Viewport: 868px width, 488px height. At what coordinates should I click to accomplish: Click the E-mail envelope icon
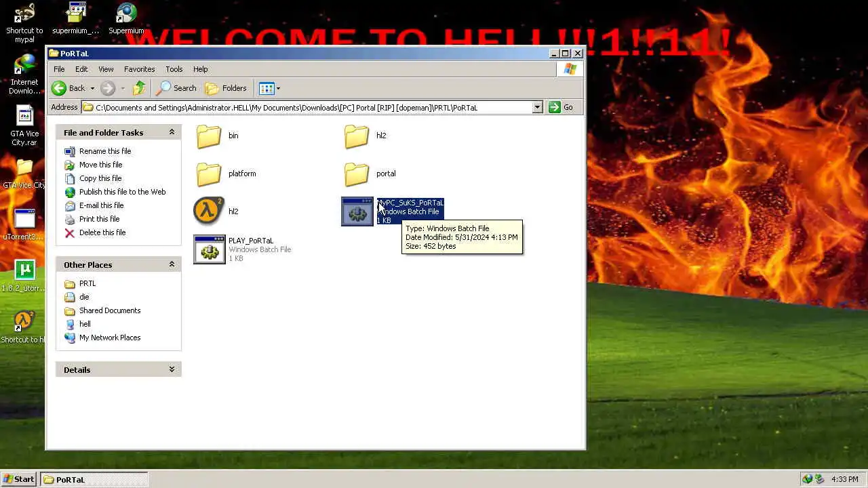tap(69, 205)
